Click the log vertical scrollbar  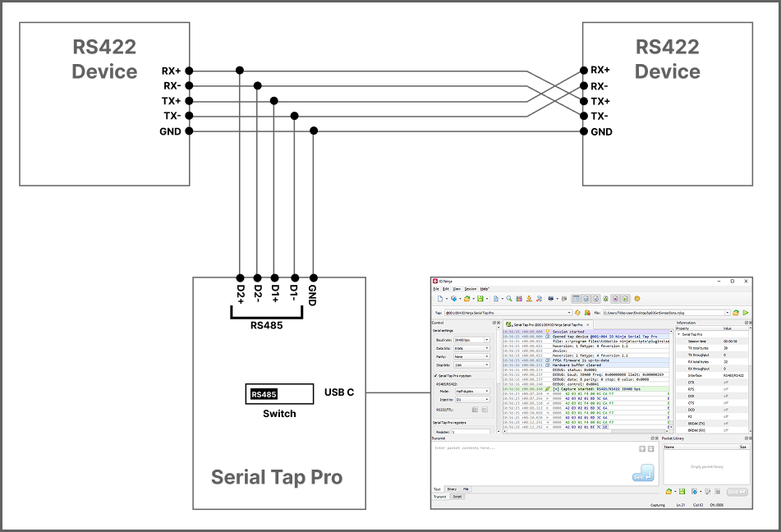pyautogui.click(x=672, y=378)
